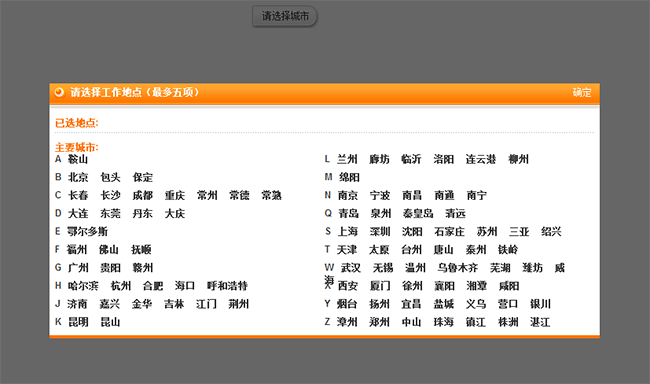Select the city 江门
Viewport: 650px width, 384px height.
[x=206, y=304]
